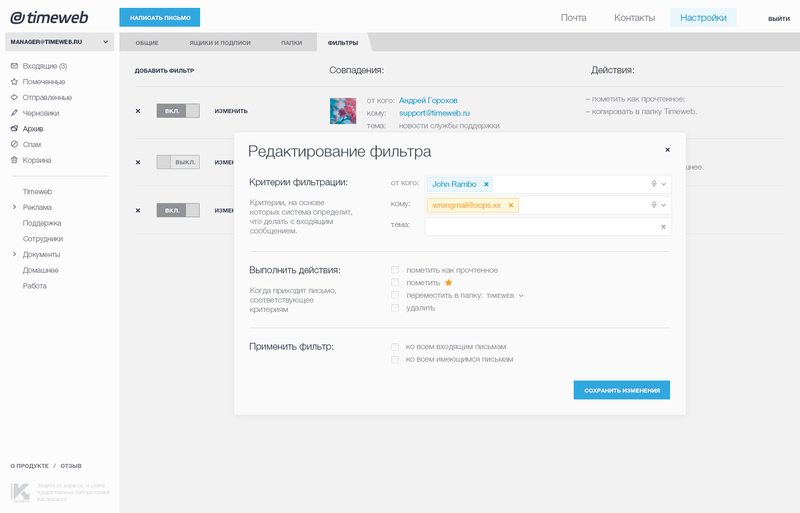Click the Спам blocked icon
The image size is (800, 513).
coord(14,144)
